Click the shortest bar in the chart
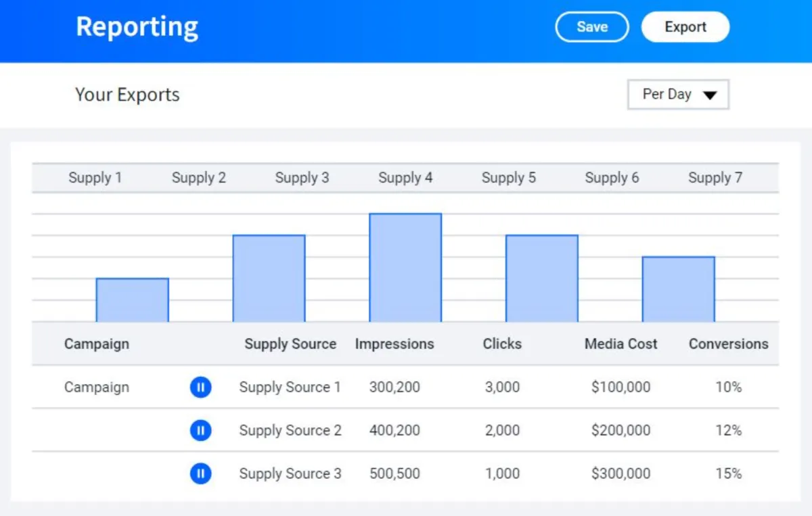This screenshot has width=812, height=516. pos(133,300)
